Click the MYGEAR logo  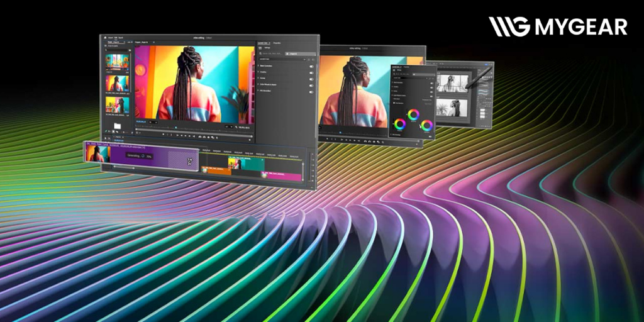[558, 26]
